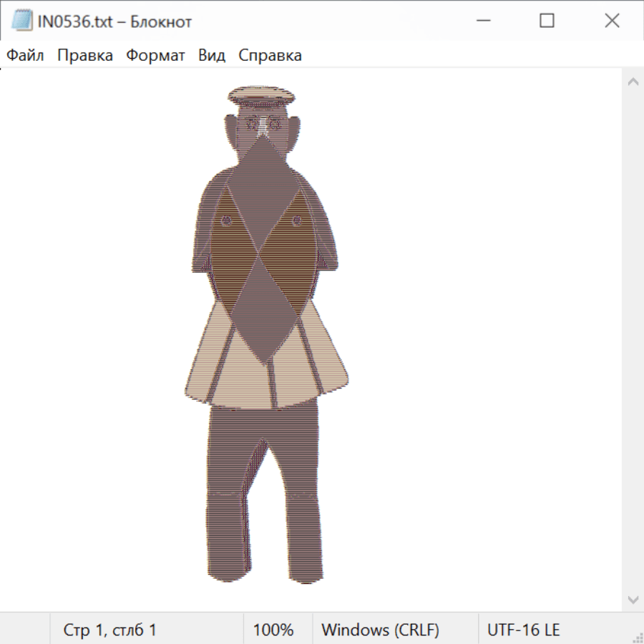Viewport: 644px width, 644px height.
Task: Open the Справка menu
Action: coord(270,56)
